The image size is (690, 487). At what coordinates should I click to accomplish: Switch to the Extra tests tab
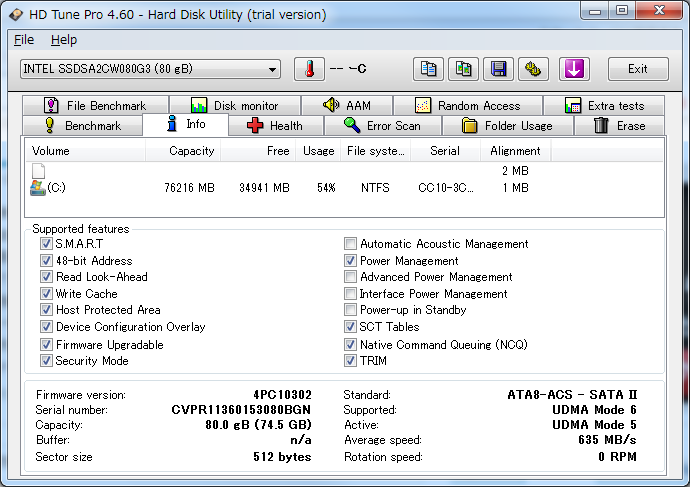click(x=604, y=106)
